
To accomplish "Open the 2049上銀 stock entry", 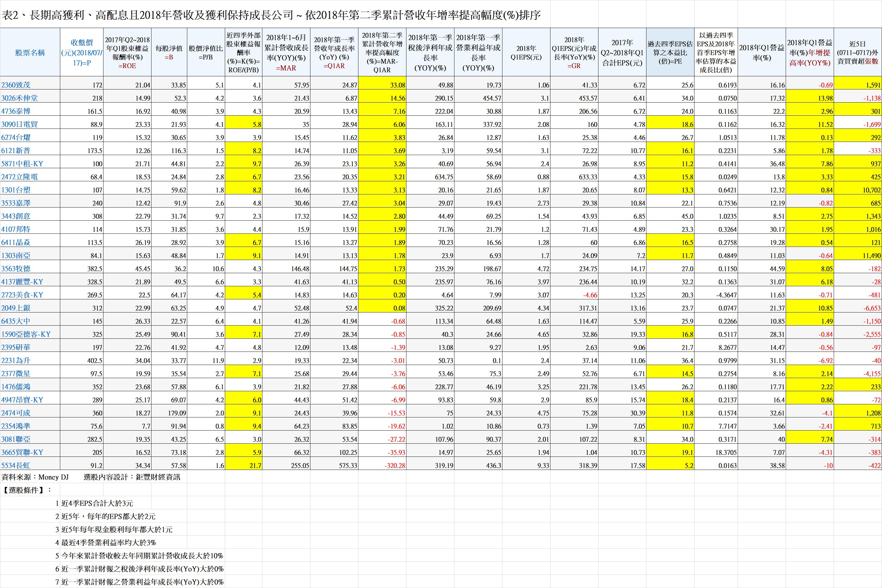I will (x=16, y=308).
